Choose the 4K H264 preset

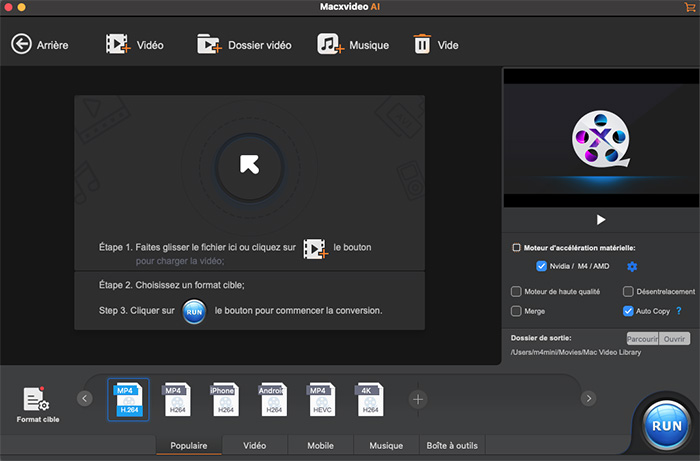[x=370, y=399]
